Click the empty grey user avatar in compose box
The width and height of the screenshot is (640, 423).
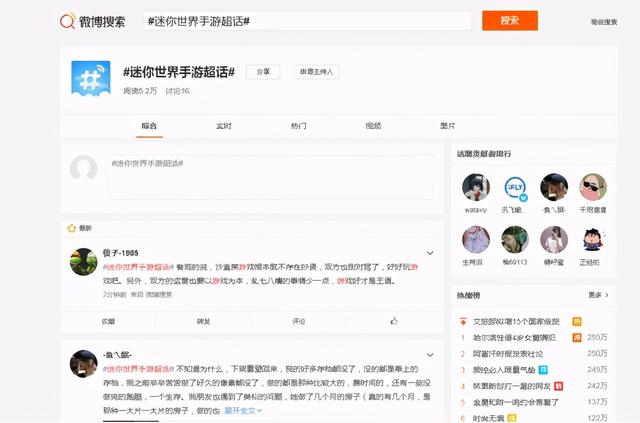click(83, 168)
